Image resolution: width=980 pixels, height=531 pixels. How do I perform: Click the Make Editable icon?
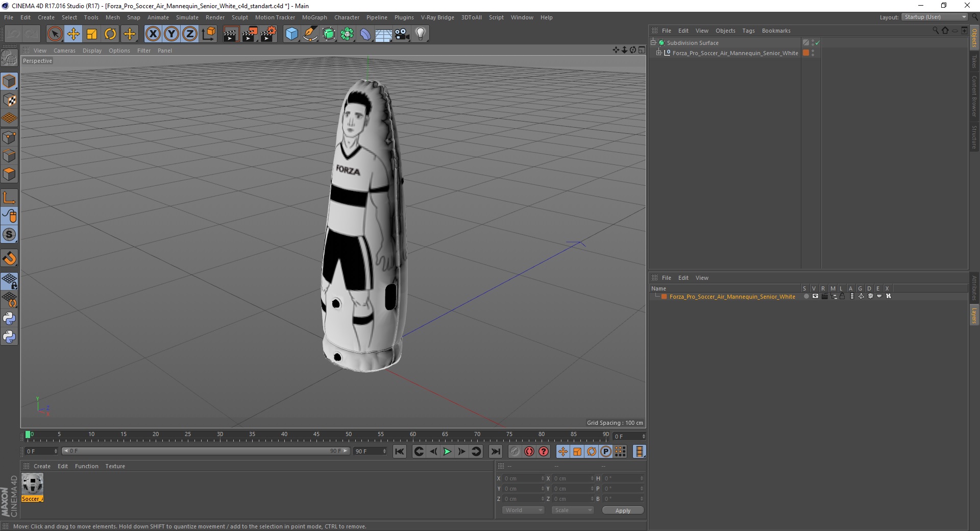click(x=9, y=58)
